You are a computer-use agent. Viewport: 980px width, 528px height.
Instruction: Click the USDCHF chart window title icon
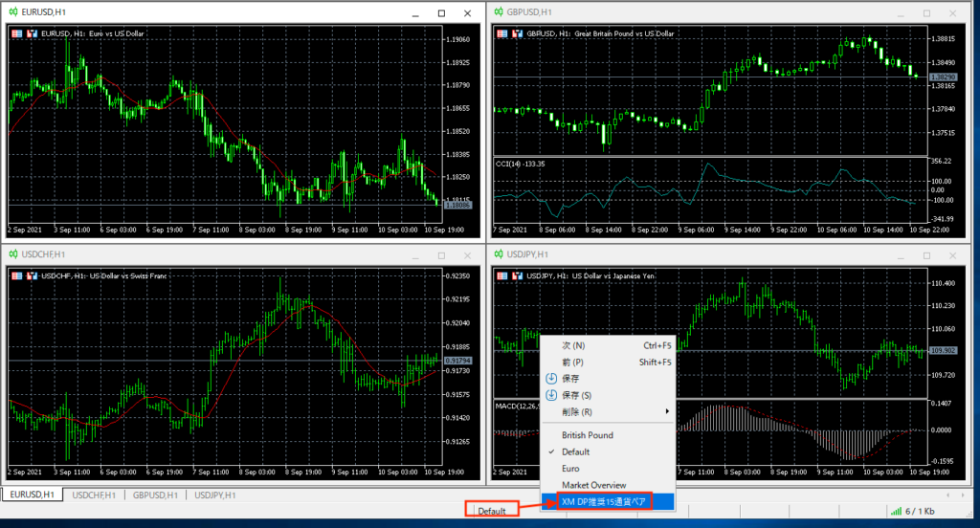point(13,254)
